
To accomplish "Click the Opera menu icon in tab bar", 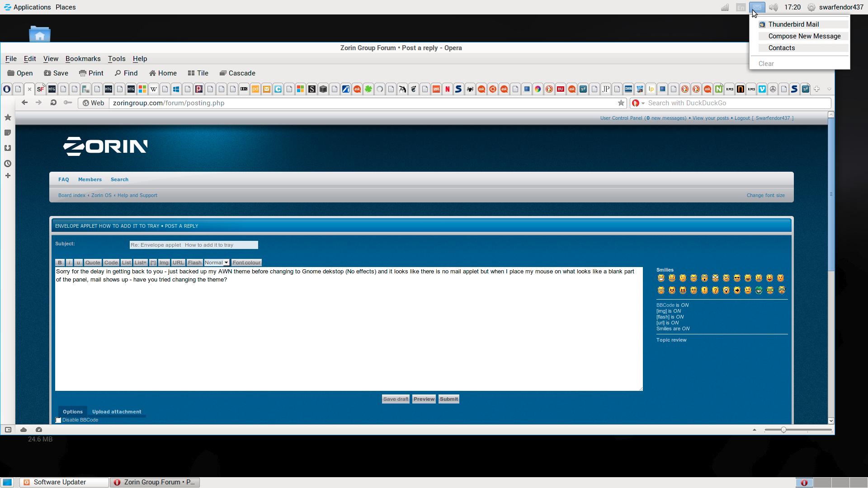I will [x=7, y=89].
